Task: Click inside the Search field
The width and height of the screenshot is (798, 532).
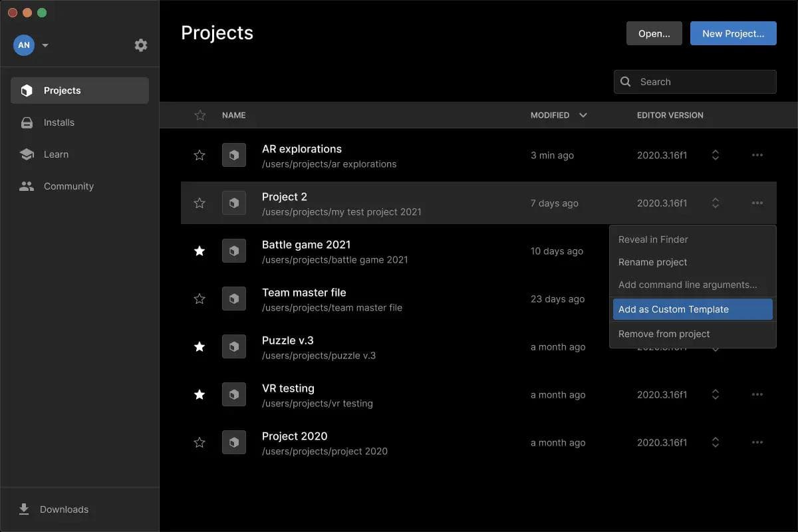Action: (694, 81)
